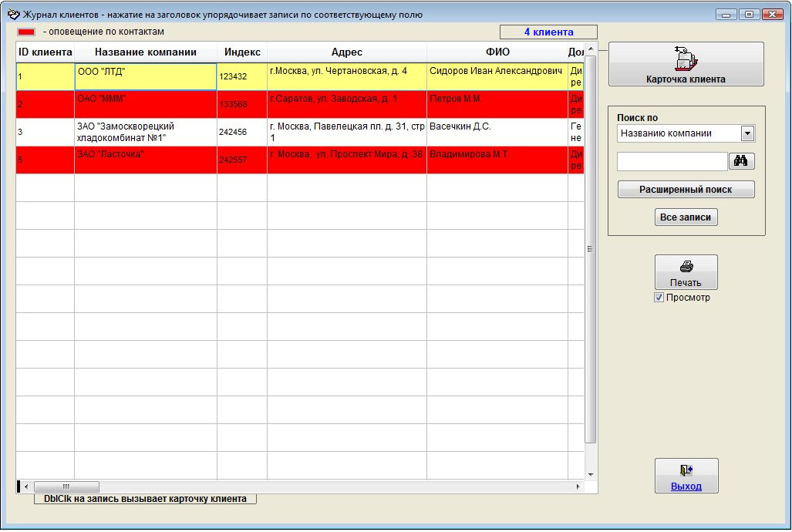Click the vertical scrollbar down arrow

591,474
